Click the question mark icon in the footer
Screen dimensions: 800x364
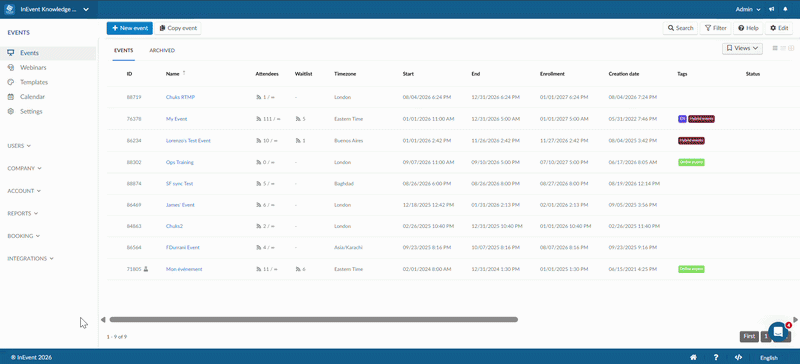(x=716, y=357)
